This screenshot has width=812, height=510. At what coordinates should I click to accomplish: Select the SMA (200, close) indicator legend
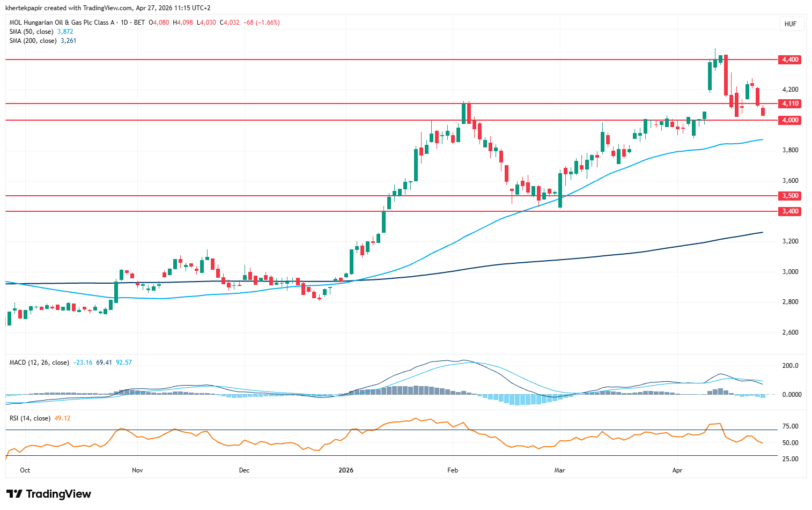[33, 41]
